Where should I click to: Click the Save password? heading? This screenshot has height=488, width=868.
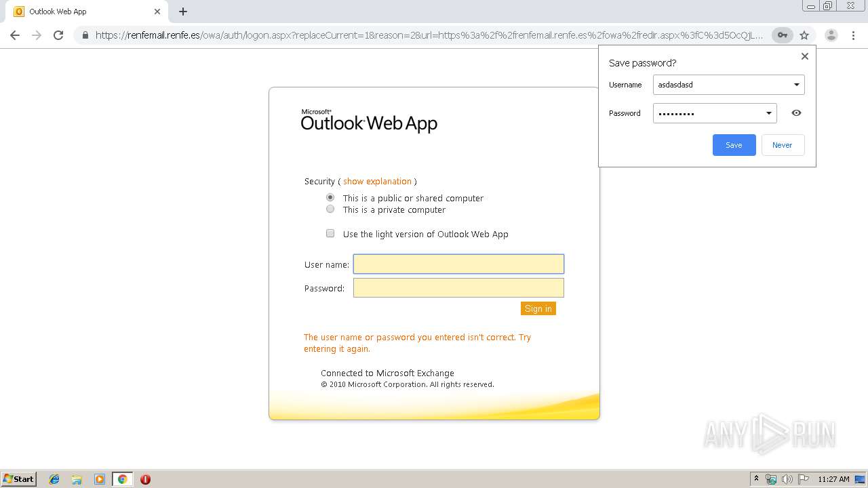[642, 63]
